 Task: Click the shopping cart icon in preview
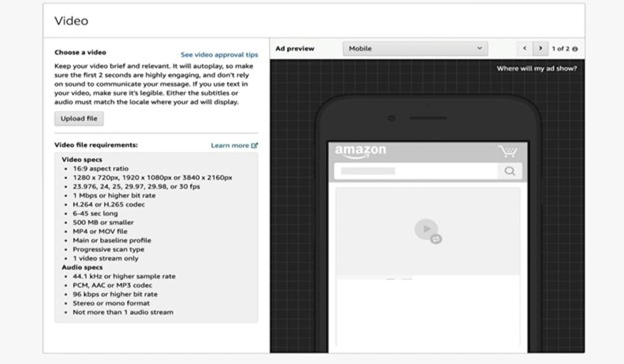(508, 151)
